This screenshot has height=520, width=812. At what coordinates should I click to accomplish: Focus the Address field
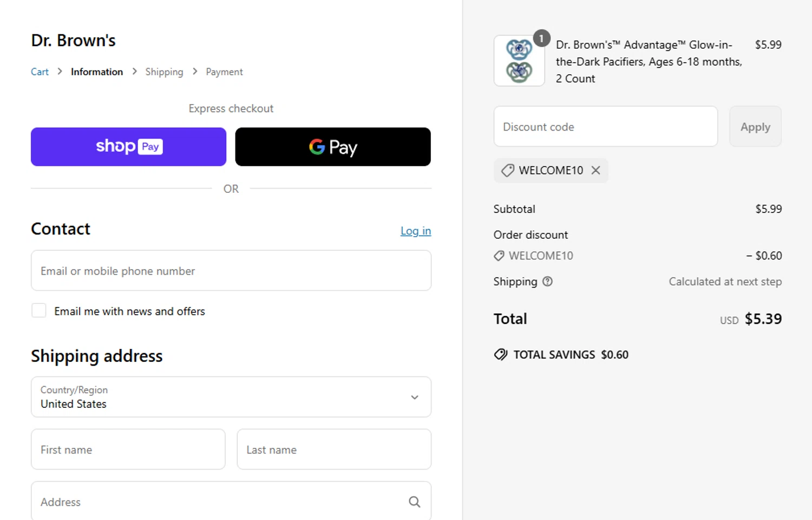point(231,501)
